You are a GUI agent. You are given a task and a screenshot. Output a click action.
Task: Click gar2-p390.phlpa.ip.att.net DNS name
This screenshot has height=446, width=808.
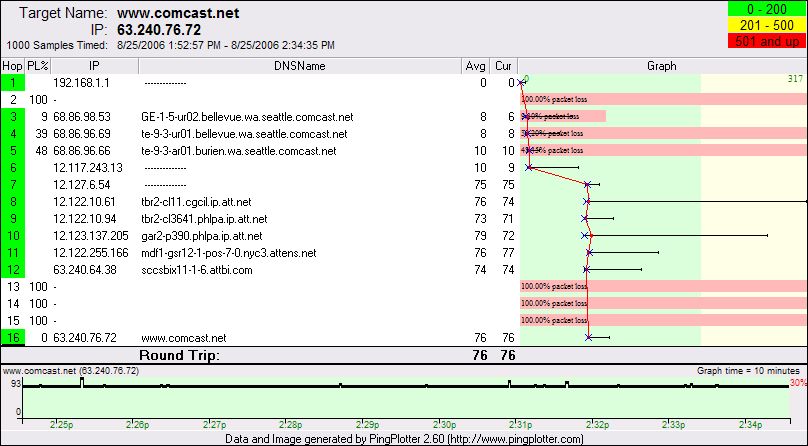(x=201, y=236)
